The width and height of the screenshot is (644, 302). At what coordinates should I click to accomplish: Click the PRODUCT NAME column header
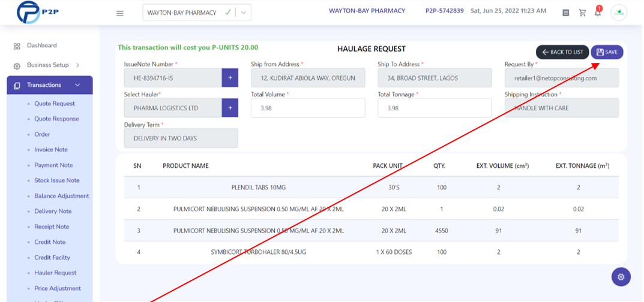click(185, 166)
